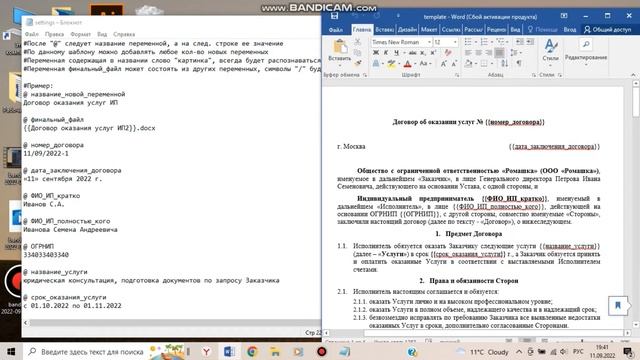The width and height of the screenshot is (640, 360).
Task: Toggle subscript formatting
Action: click(x=422, y=53)
